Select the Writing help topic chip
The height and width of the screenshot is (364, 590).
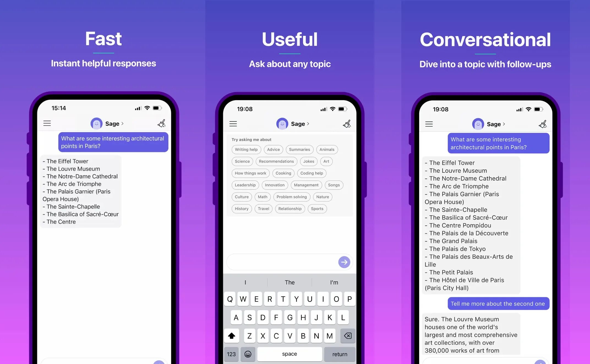[x=246, y=149]
